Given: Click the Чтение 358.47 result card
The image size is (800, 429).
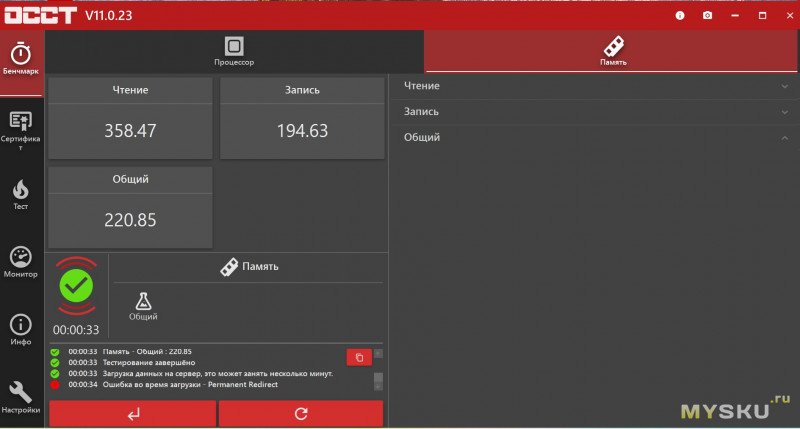Looking at the screenshot, I should point(131,118).
